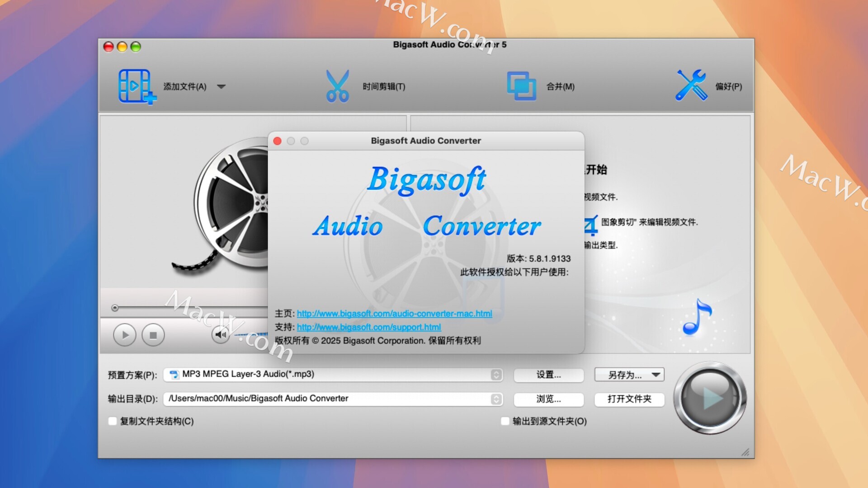Click the 浏览... browse button
Viewport: 868px width, 488px height.
point(548,399)
